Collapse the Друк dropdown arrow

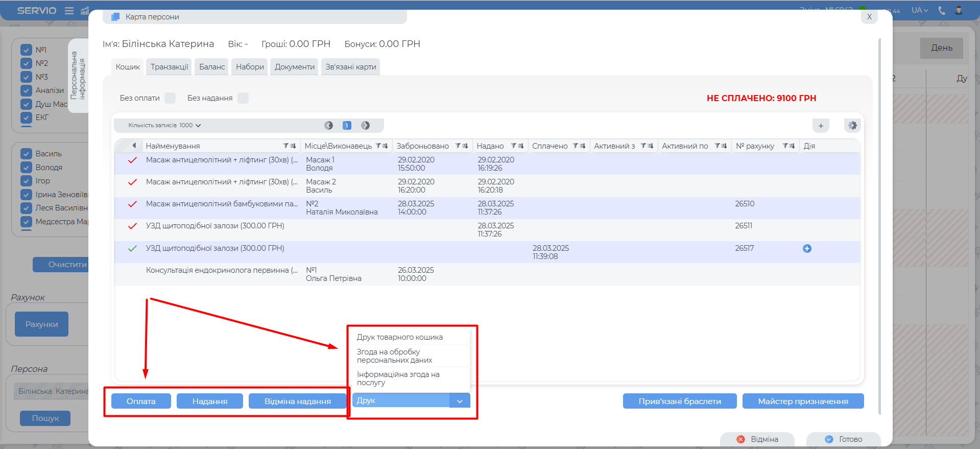(x=460, y=401)
